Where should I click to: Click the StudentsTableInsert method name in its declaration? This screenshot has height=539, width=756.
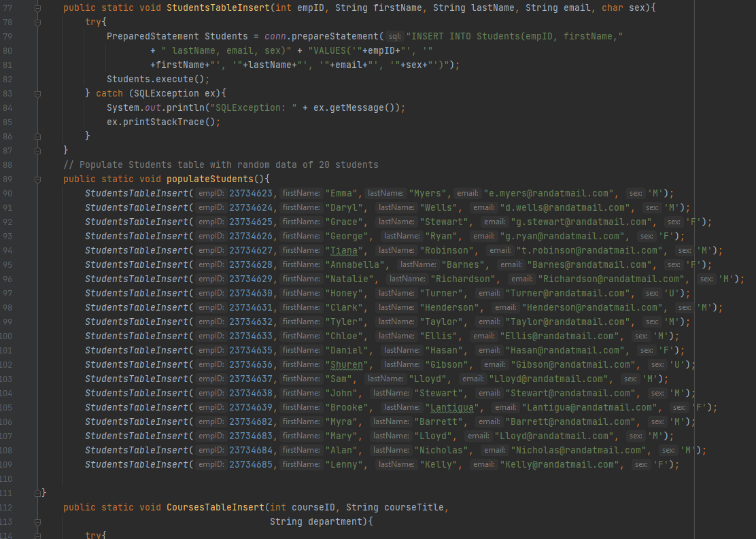click(x=218, y=7)
